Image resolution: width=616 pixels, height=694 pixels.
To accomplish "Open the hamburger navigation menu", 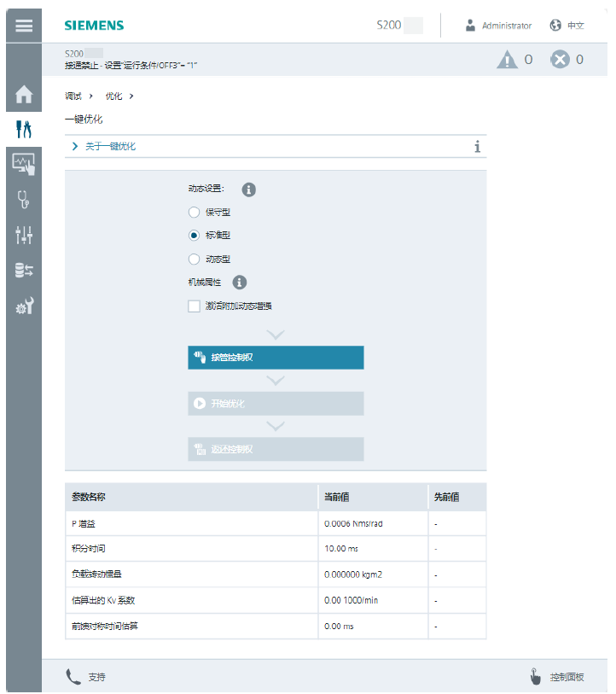I will (24, 26).
